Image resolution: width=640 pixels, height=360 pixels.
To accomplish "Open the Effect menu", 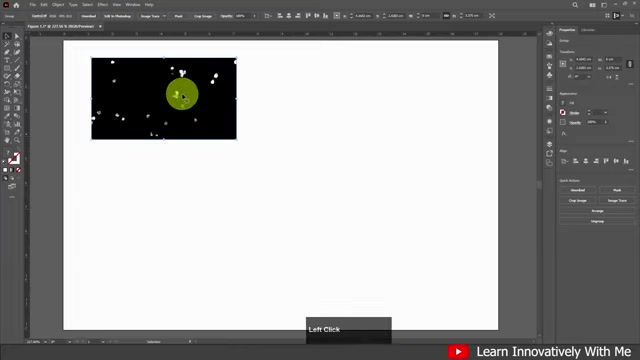I will 102,5.
